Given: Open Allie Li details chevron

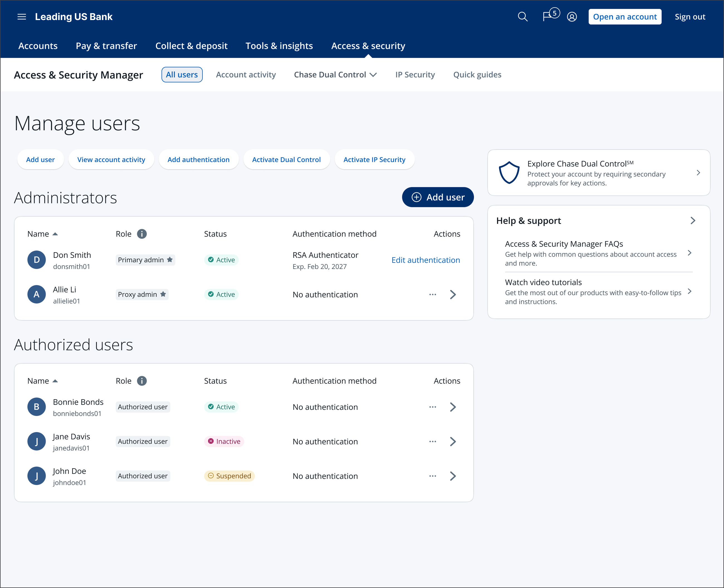Looking at the screenshot, I should pos(453,294).
